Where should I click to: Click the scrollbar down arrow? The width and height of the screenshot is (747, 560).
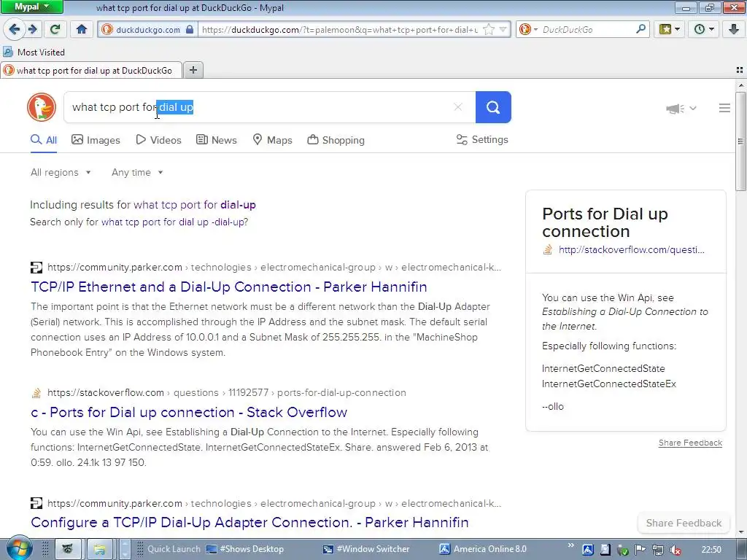(741, 532)
